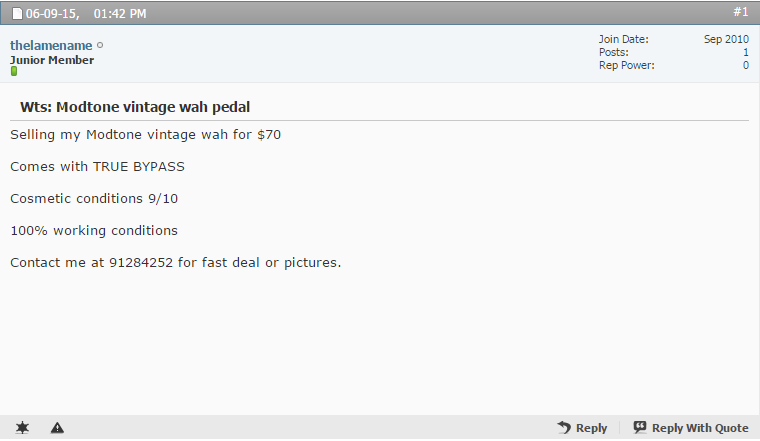Click the Join Date value Sep 2010
Image resolution: width=760 pixels, height=441 pixels.
(726, 39)
